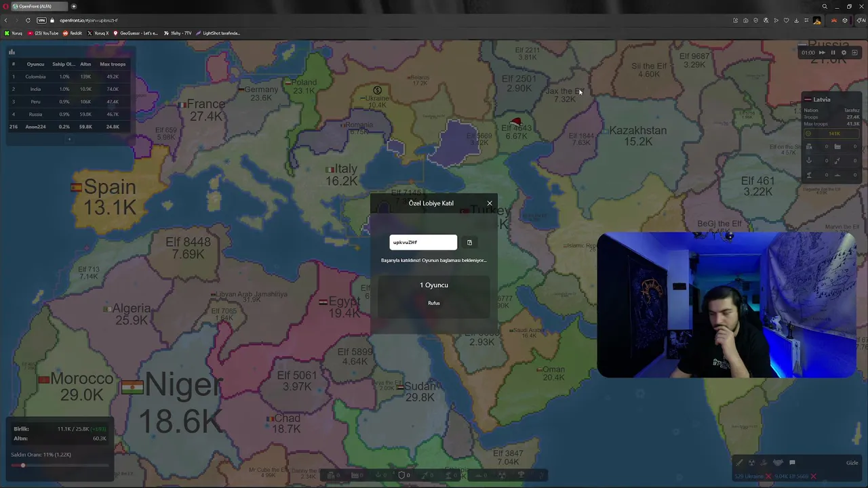Open a new browser tab
Screen dimensions: 868x488
(74, 6)
